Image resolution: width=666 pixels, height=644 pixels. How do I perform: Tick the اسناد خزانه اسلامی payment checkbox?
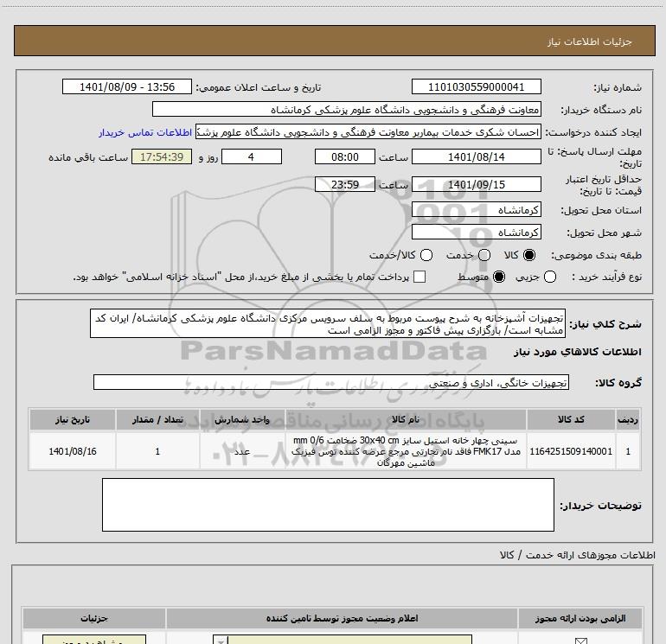(419, 277)
